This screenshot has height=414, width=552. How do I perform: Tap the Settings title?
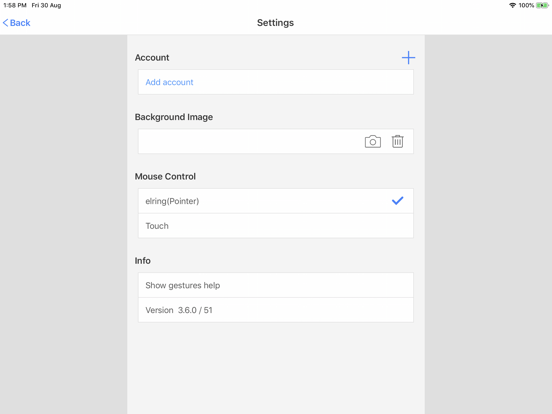(x=275, y=23)
